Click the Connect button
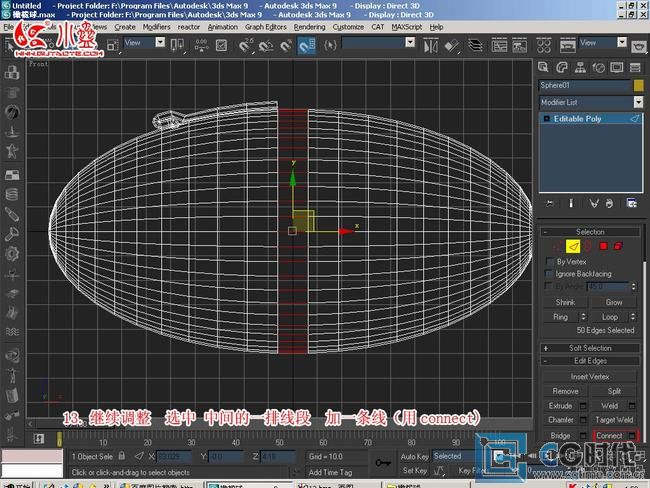Screen dimensions: 650x488 coord(609,436)
